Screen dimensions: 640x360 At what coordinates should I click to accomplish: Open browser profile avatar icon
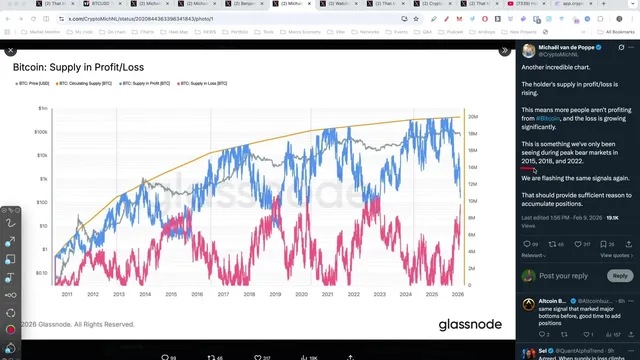click(619, 19)
